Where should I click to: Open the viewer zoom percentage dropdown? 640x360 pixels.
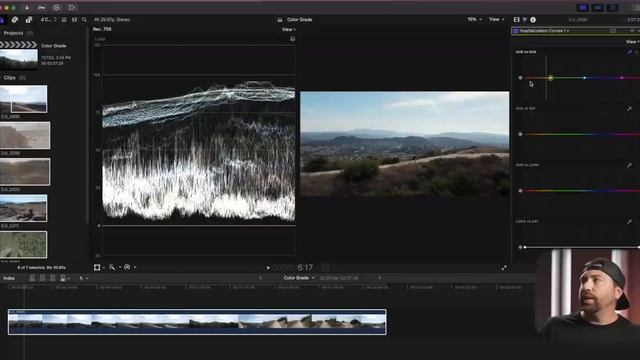click(474, 20)
